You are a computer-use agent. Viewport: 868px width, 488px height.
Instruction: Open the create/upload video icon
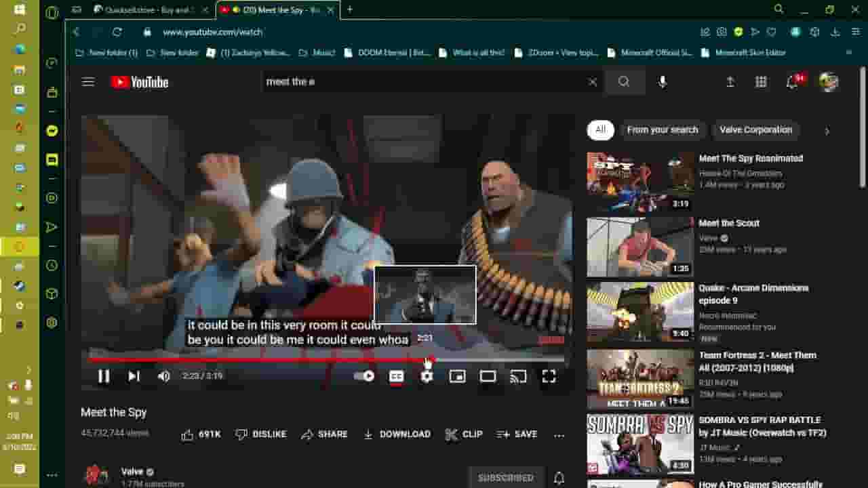[730, 82]
